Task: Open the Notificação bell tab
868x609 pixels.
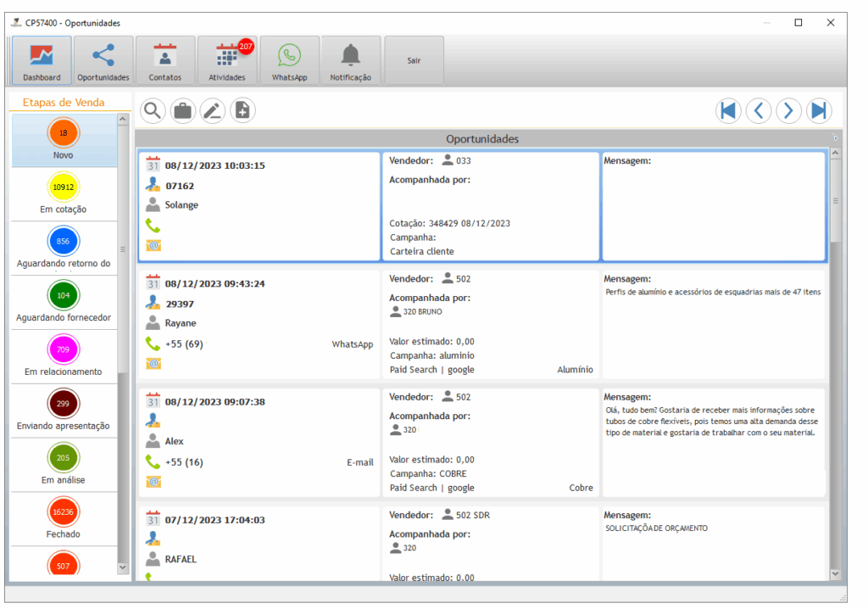Action: point(351,61)
